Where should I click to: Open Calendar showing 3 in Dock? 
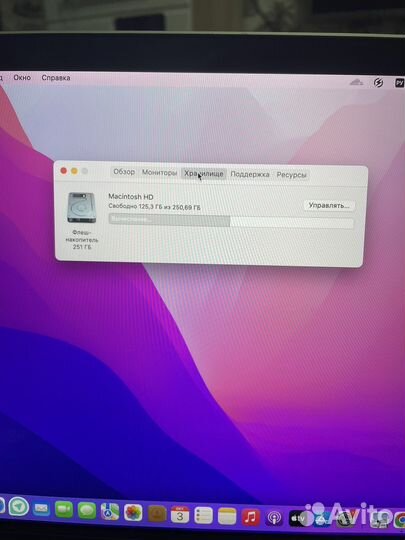click(180, 515)
